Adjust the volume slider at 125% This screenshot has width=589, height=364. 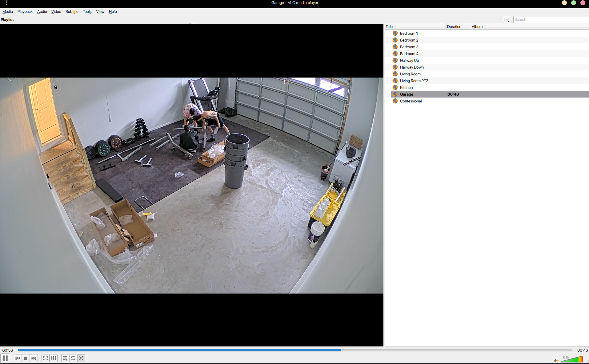572,359
